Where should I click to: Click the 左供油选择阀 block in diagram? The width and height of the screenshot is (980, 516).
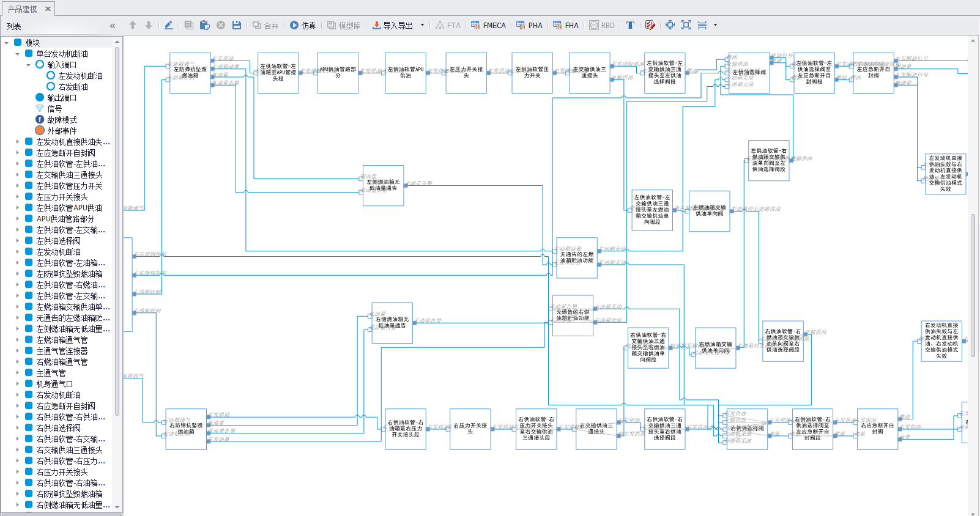(x=749, y=73)
